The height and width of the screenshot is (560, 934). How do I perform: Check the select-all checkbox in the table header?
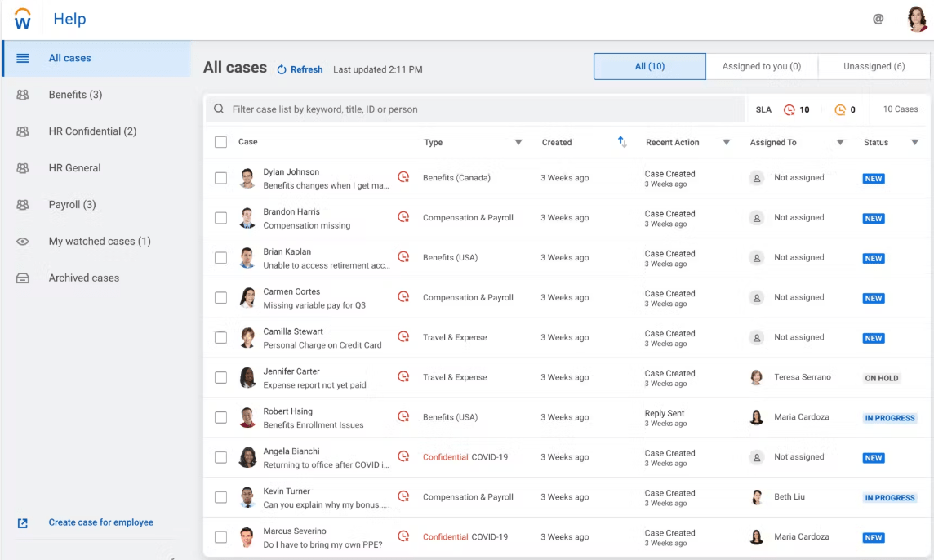click(x=220, y=141)
